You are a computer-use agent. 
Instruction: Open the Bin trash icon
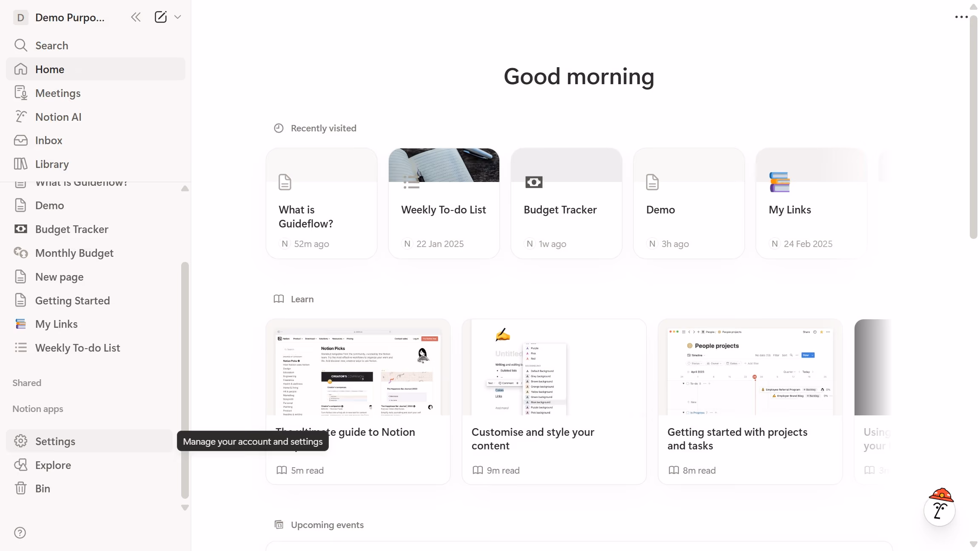click(x=20, y=488)
